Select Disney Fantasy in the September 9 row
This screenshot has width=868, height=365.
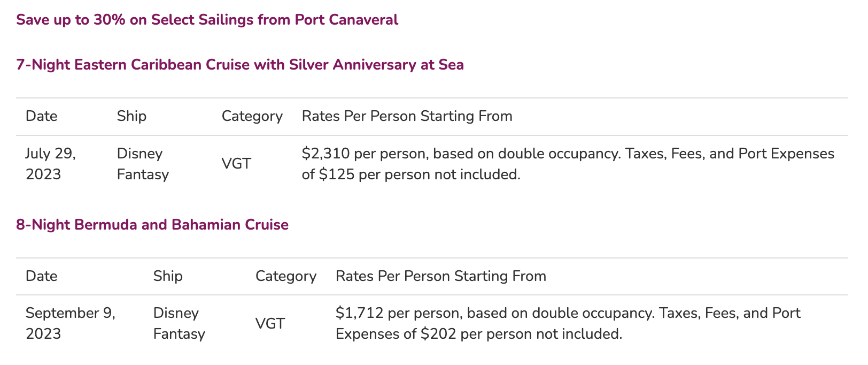(x=179, y=323)
